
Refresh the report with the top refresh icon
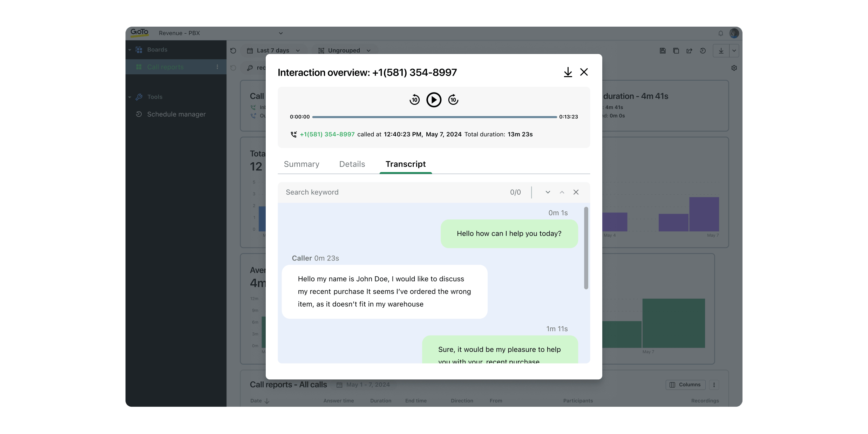[x=233, y=51]
